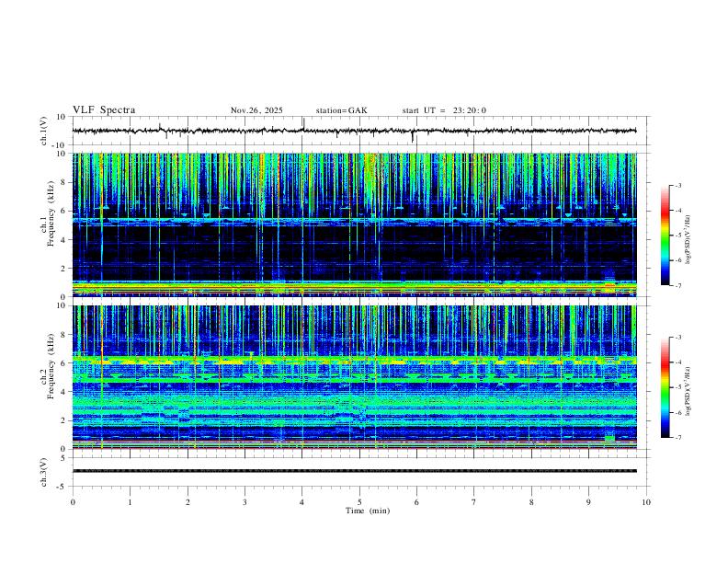Click the 'start UT = 23:20:0' text
Image resolution: width=728 pixels, height=563 pixels.
tap(444, 110)
